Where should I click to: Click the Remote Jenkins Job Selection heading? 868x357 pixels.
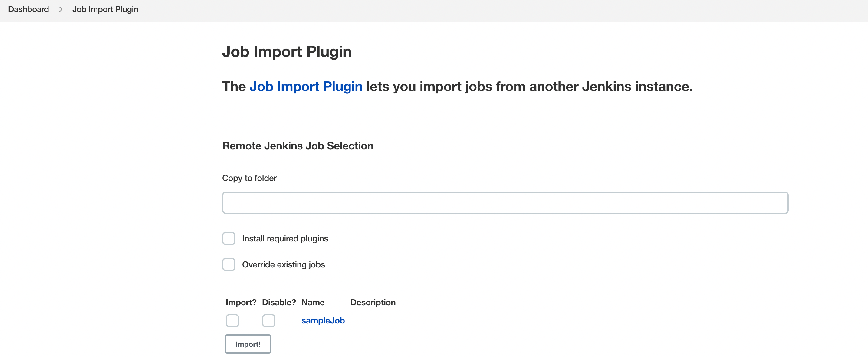298,146
